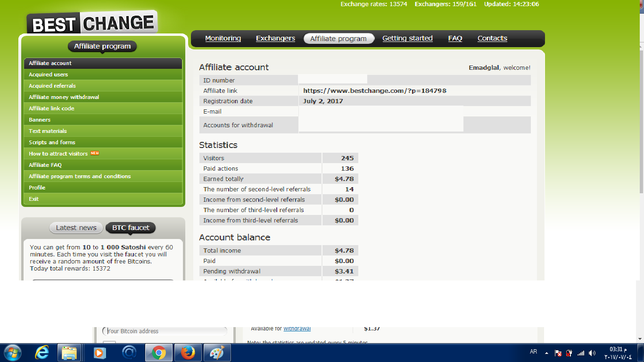Click the AR language indicator

(533, 352)
